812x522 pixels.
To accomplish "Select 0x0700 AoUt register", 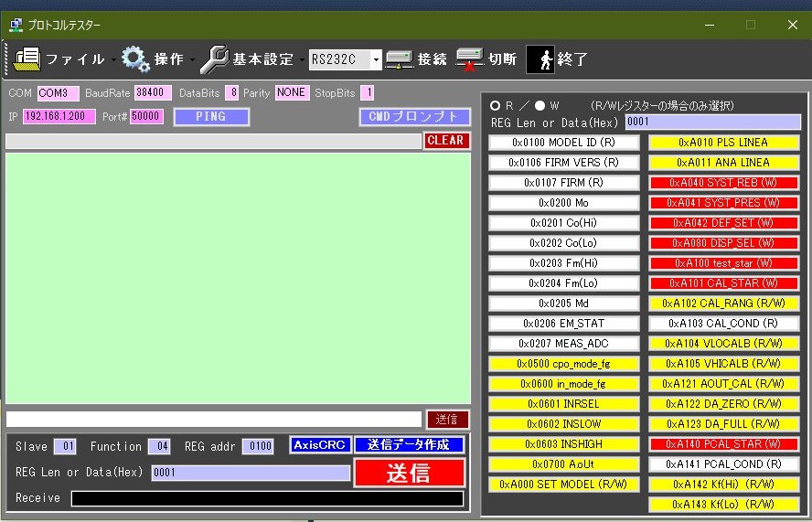I will [564, 465].
